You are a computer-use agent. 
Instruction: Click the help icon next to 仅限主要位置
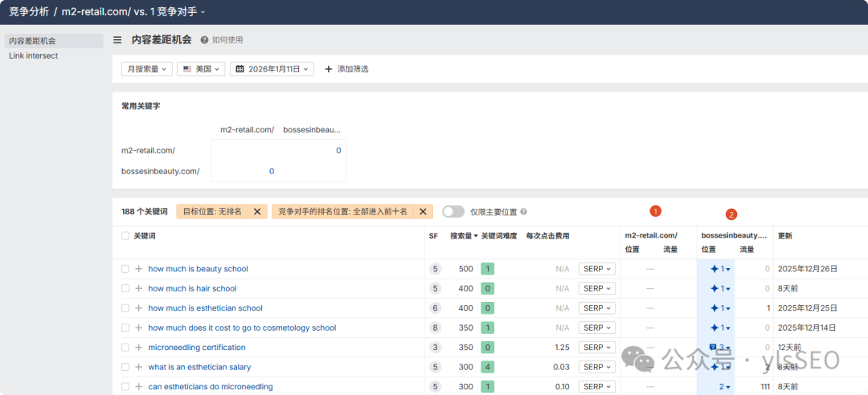(x=523, y=211)
